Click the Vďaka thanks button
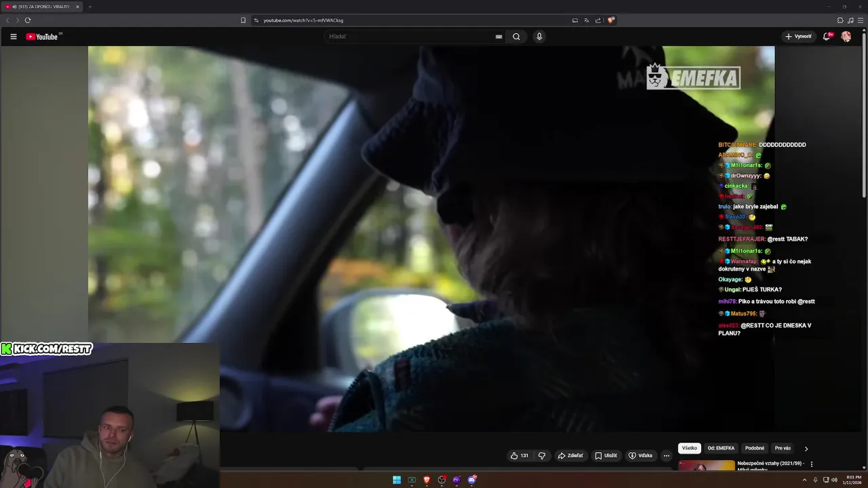 641,455
